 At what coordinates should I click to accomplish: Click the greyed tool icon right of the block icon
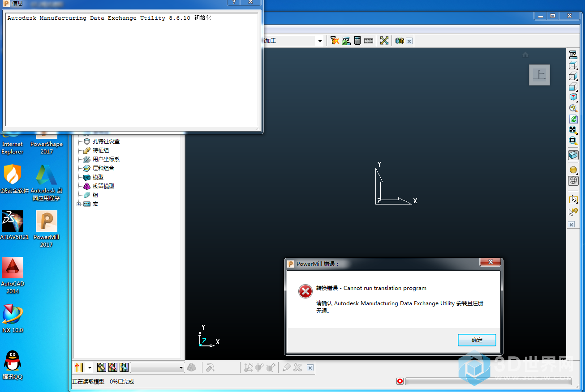[210, 367]
